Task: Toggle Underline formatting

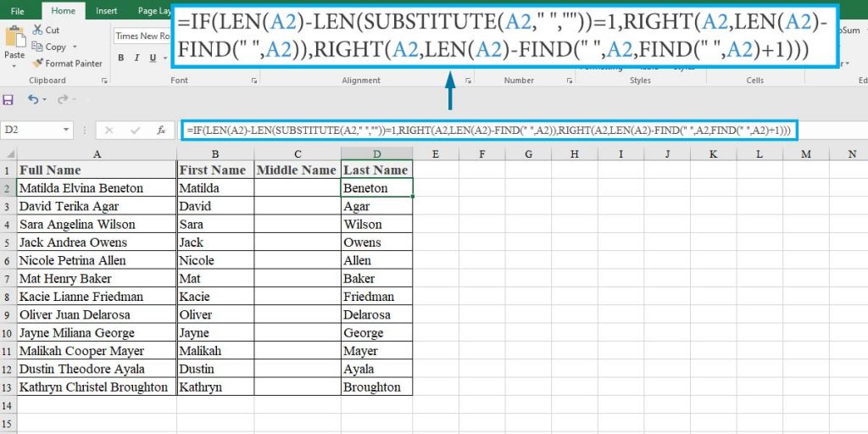Action: click(x=152, y=58)
